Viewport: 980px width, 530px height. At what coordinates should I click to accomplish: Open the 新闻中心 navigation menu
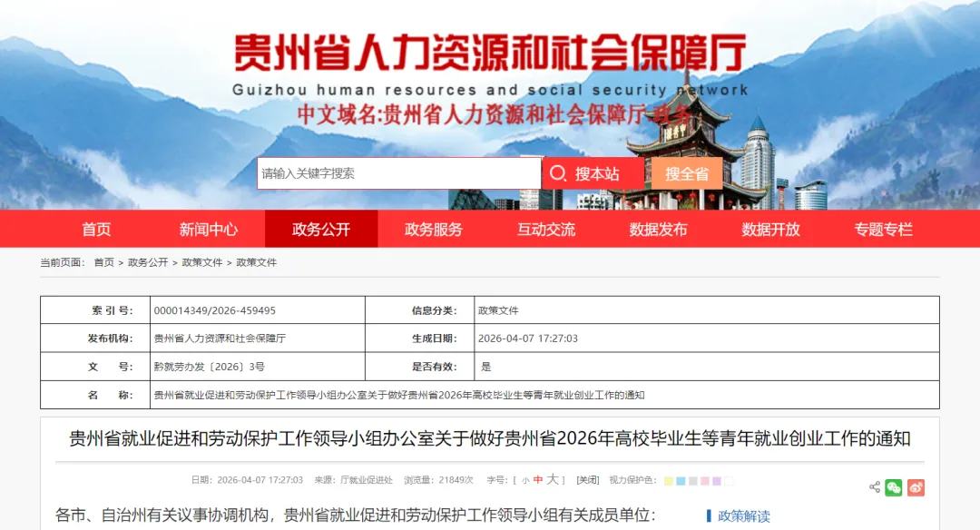[x=209, y=230]
